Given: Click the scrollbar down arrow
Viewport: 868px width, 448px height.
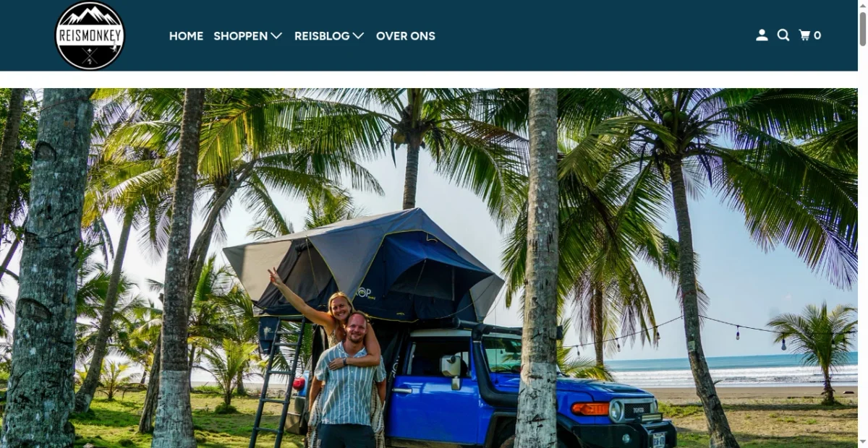Looking at the screenshot, I should (863, 443).
